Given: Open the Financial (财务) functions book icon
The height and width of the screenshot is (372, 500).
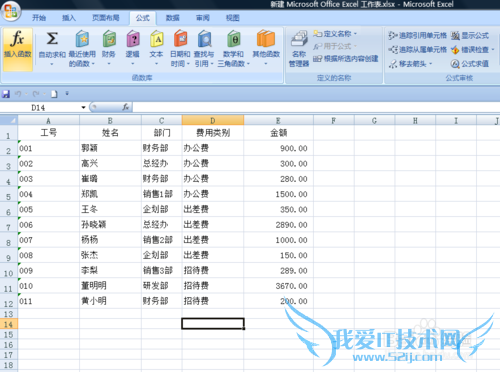Looking at the screenshot, I should click(109, 39).
